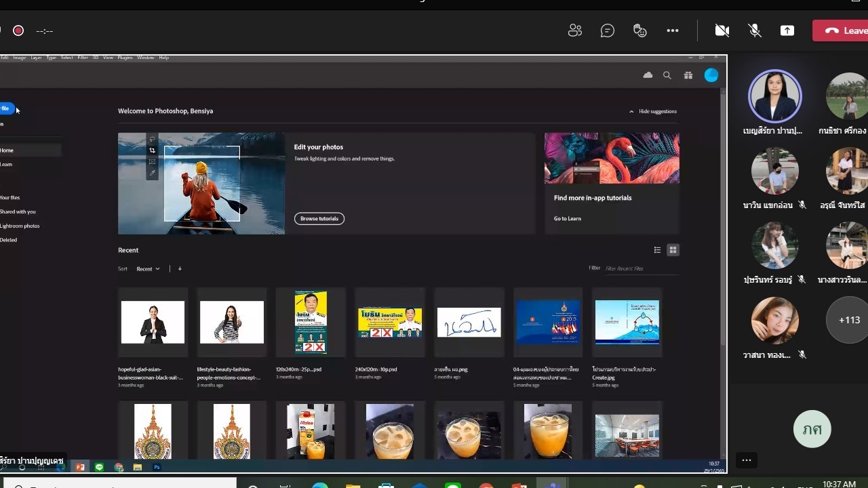Click the Chrome icon in shared screen taskbar

[119, 467]
